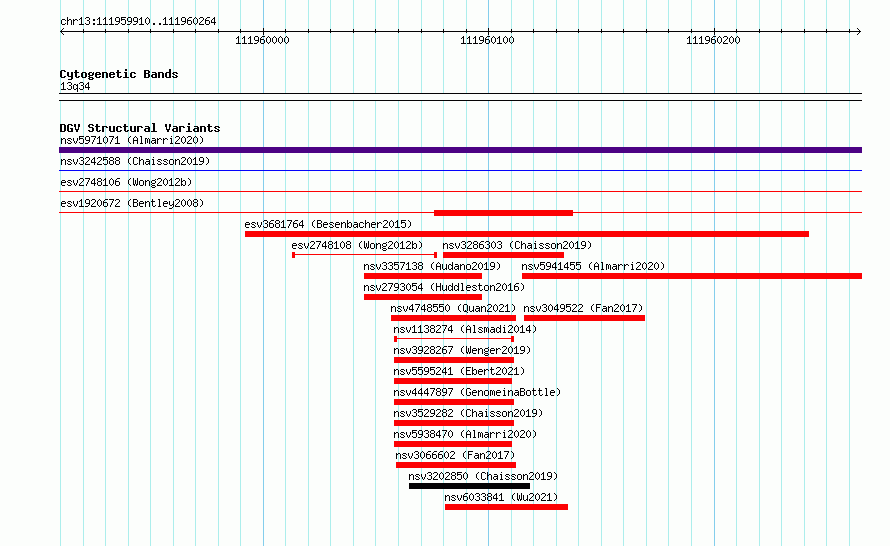
Task: Select nsv1138274 (Alsmadi2014) label
Action: [465, 329]
